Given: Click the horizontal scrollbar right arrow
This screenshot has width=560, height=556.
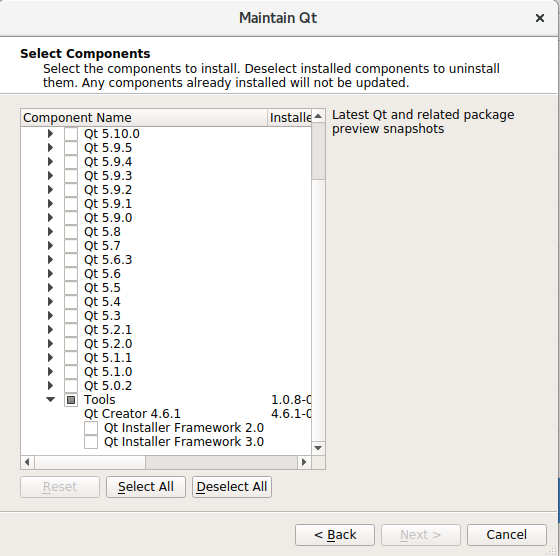Looking at the screenshot, I should pos(304,462).
